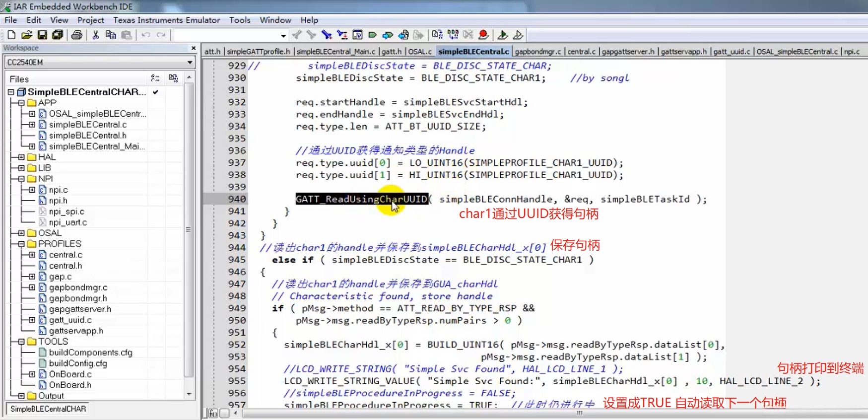Open the quick search dropdown in toolbar
Screen dimensions: 868x420
[x=283, y=35]
